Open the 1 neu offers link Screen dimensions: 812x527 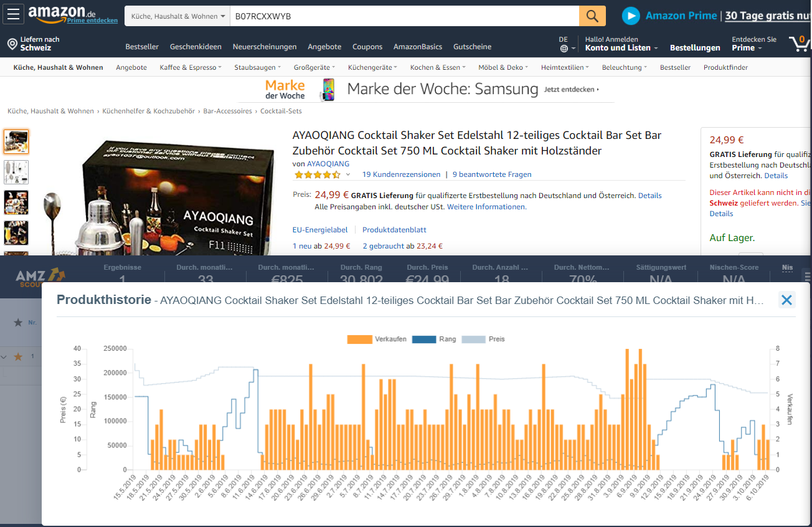tap(321, 246)
